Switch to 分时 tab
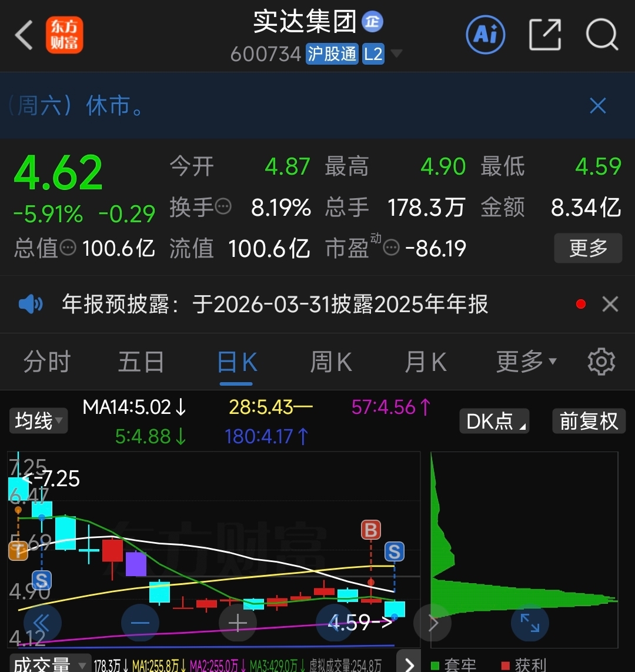The height and width of the screenshot is (672, 635). click(x=47, y=362)
